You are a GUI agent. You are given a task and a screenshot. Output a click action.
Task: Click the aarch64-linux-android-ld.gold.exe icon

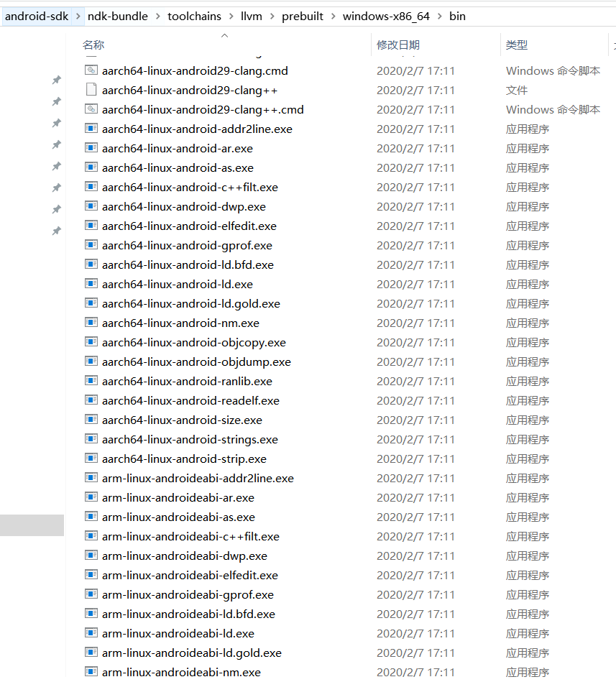tap(91, 303)
